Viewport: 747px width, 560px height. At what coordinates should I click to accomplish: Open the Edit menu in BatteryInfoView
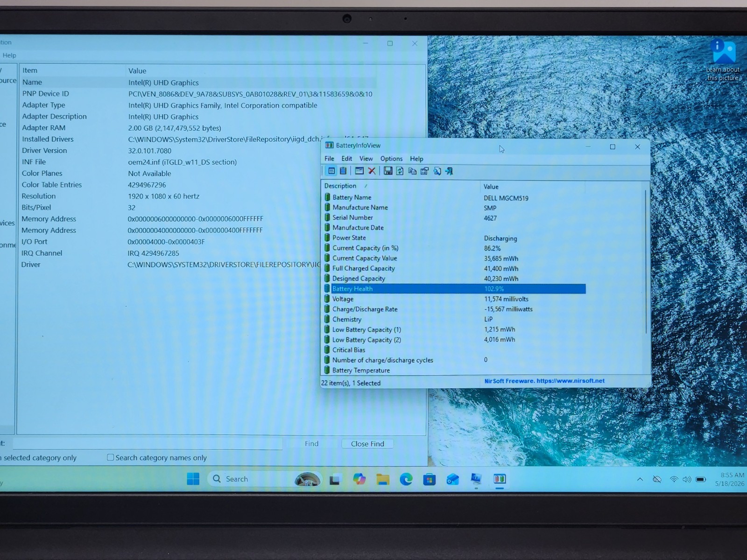346,159
